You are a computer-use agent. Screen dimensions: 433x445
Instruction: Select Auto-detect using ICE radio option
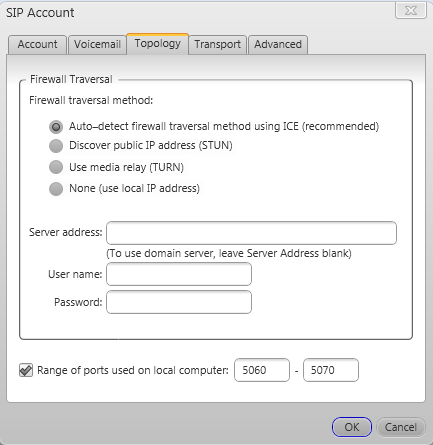(x=56, y=127)
